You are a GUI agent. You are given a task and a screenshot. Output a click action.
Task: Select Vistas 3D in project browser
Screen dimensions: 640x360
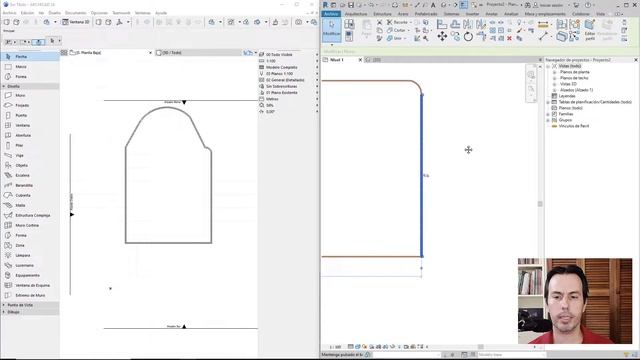[568, 84]
